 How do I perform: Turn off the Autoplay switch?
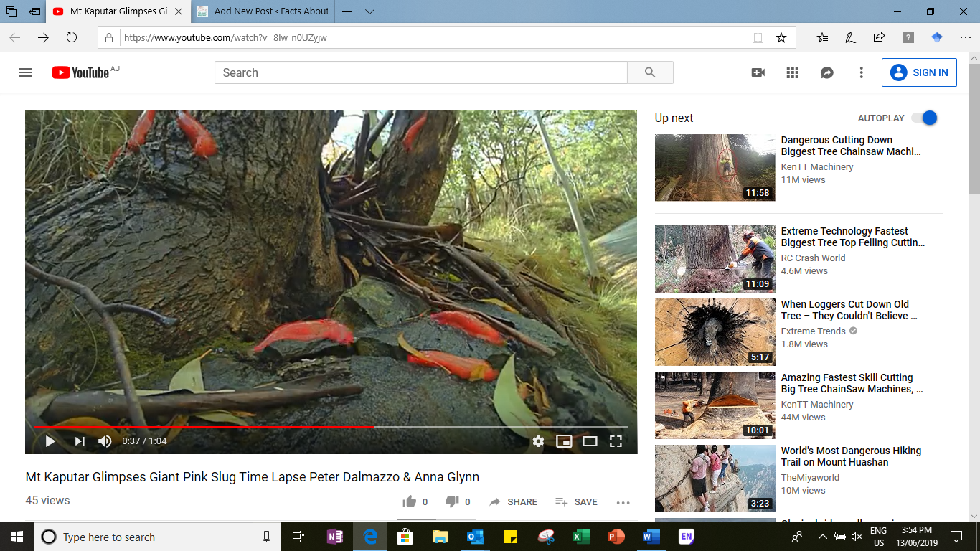[x=924, y=118]
